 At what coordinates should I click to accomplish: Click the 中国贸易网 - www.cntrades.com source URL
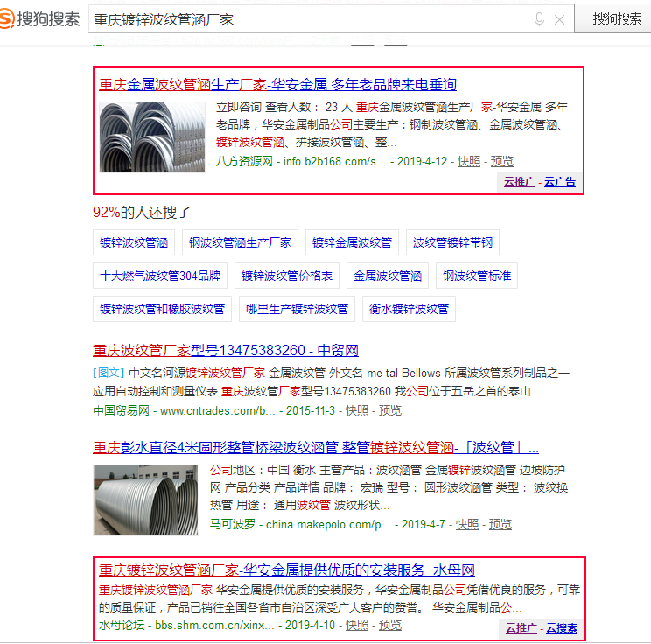(x=184, y=411)
